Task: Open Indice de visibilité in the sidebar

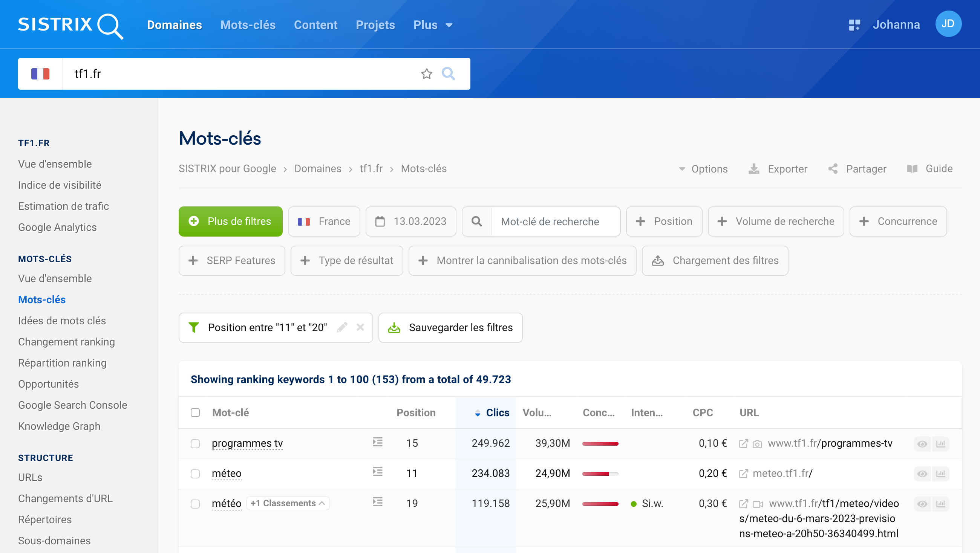Action: [60, 185]
